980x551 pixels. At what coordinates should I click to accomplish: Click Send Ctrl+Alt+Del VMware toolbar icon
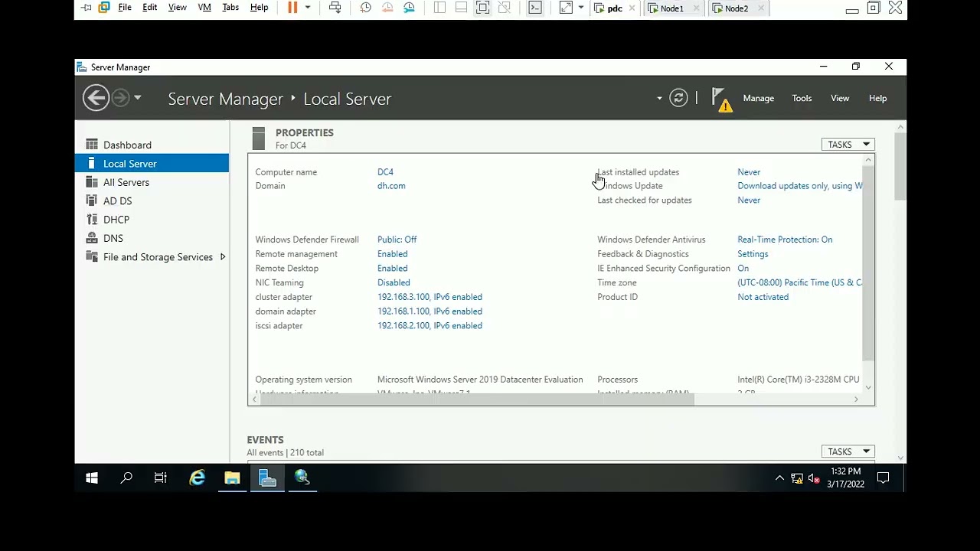(335, 8)
